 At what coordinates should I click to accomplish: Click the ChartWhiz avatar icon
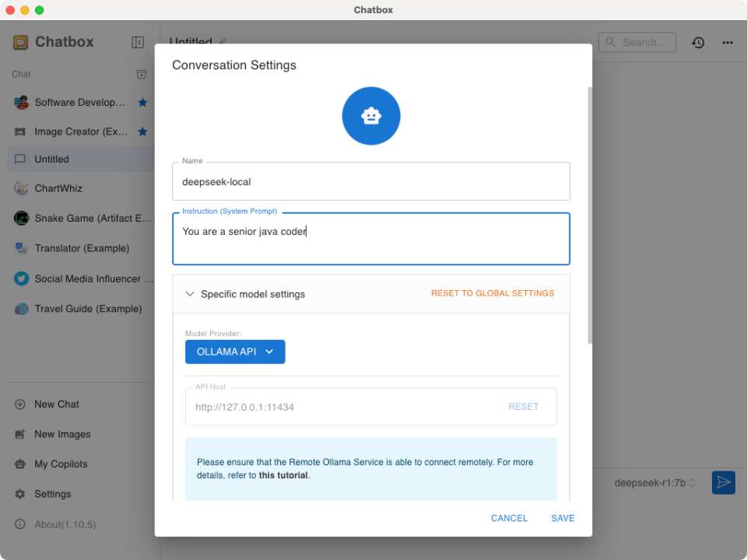(x=21, y=188)
